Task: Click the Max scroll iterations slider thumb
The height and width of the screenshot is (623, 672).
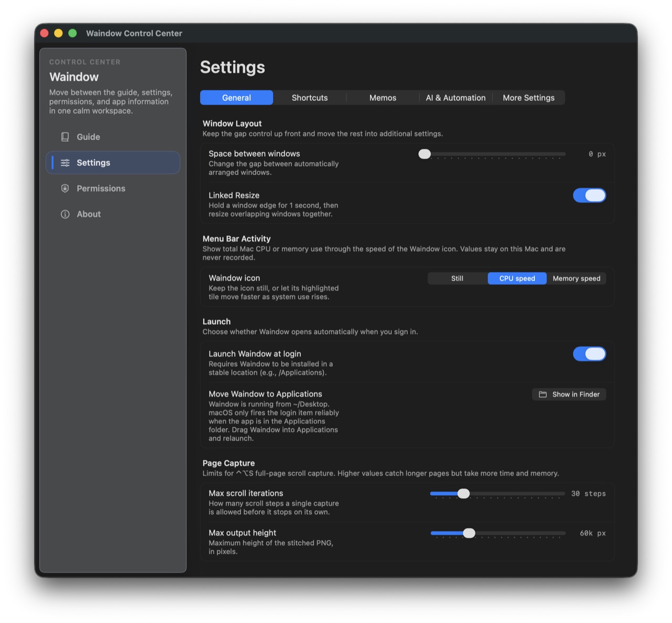Action: click(464, 493)
